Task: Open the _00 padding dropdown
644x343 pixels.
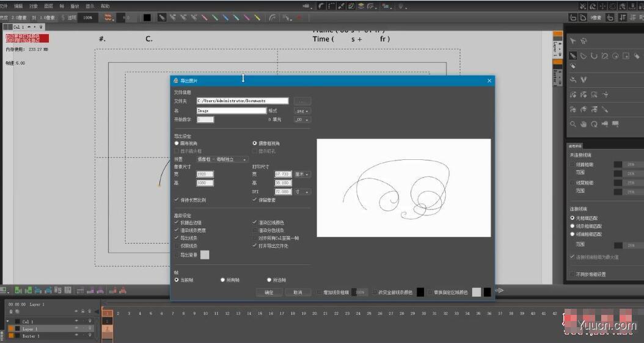Action: pos(302,120)
